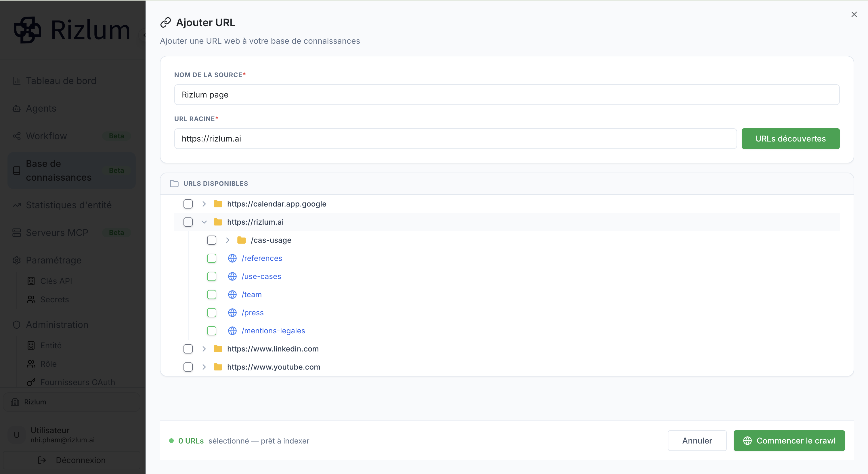
Task: Check the /cas-usage folder checkbox
Action: point(212,240)
